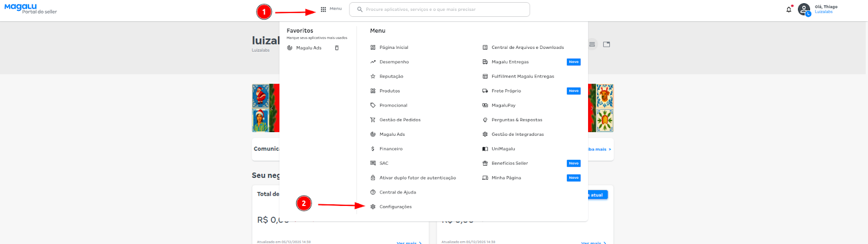Click the Financeiro dollar icon
Image resolution: width=868 pixels, height=244 pixels.
[373, 149]
